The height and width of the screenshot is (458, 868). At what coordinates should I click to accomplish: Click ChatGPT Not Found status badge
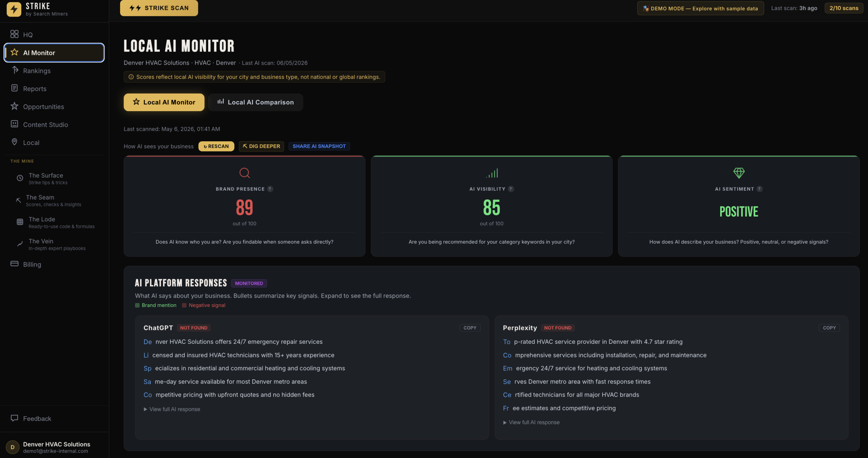point(194,328)
